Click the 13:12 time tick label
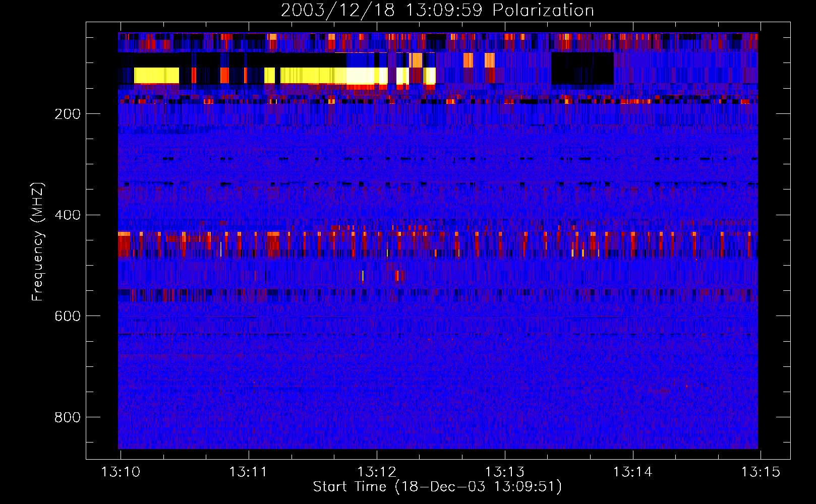The width and height of the screenshot is (816, 504). tap(377, 472)
